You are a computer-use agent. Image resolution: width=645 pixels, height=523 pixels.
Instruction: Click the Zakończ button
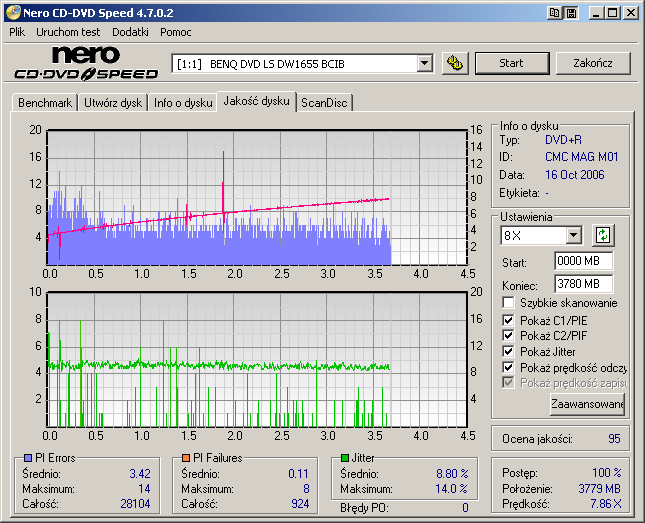pyautogui.click(x=593, y=63)
